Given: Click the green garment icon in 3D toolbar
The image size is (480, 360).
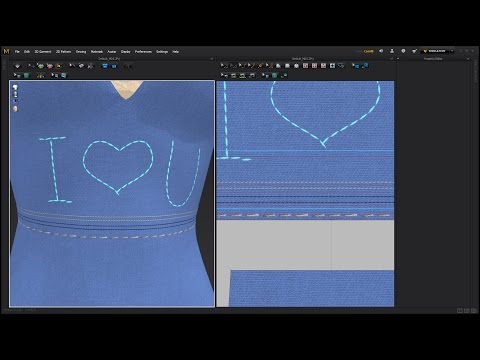Looking at the screenshot, I should click(x=41, y=66).
